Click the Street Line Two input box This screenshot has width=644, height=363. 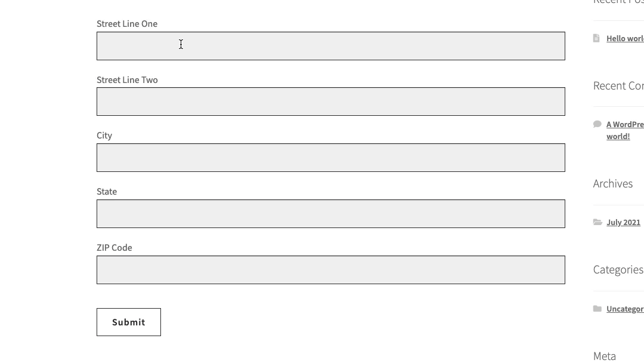pyautogui.click(x=330, y=101)
